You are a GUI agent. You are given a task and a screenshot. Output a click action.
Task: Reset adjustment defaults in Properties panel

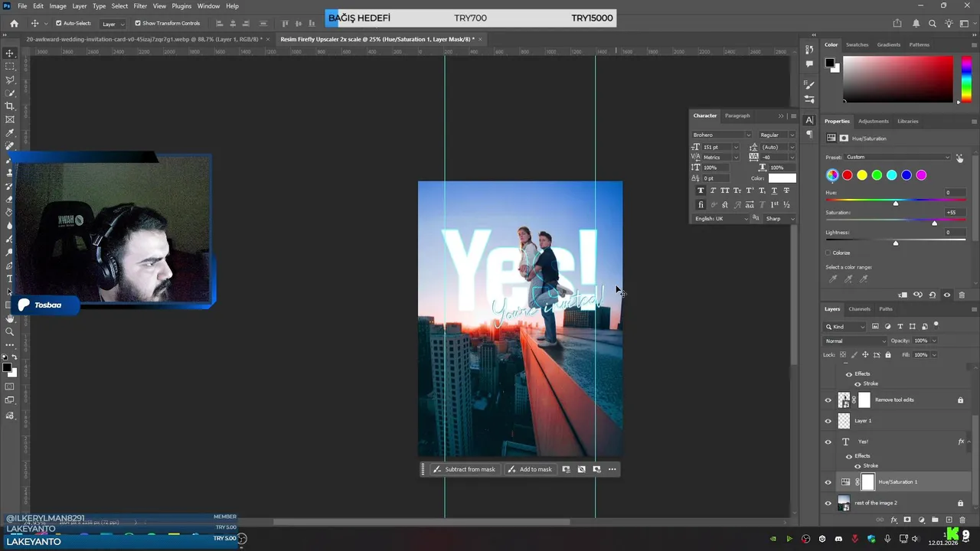[x=932, y=295]
